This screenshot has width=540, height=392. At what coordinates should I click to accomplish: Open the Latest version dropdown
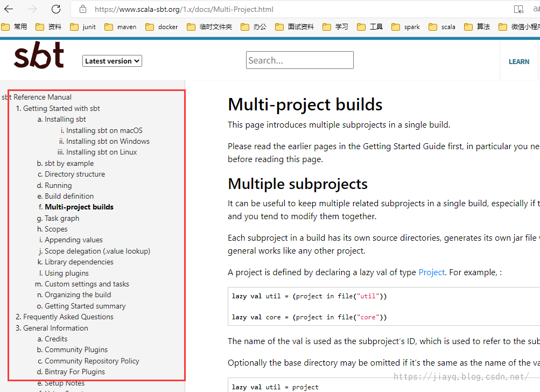tap(112, 61)
